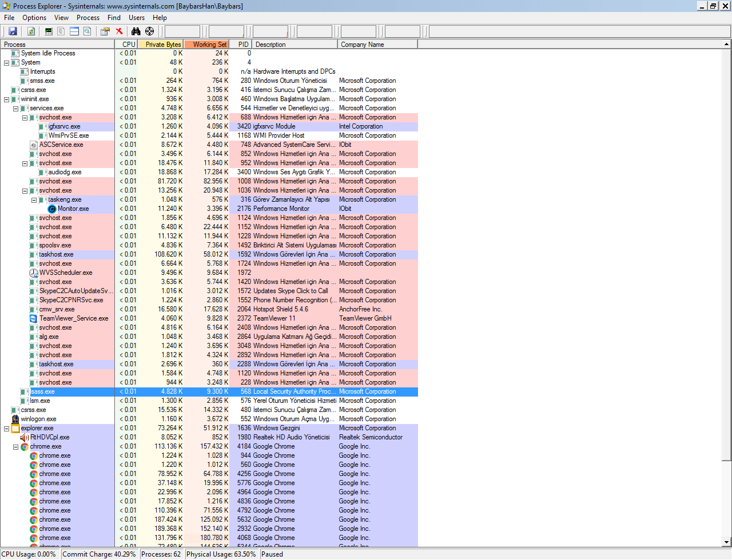
Task: Click the Paused status bar indicator
Action: [272, 554]
